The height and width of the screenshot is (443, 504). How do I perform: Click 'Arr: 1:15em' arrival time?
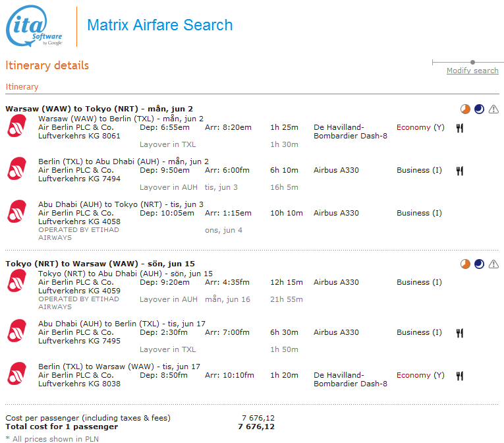228,213
